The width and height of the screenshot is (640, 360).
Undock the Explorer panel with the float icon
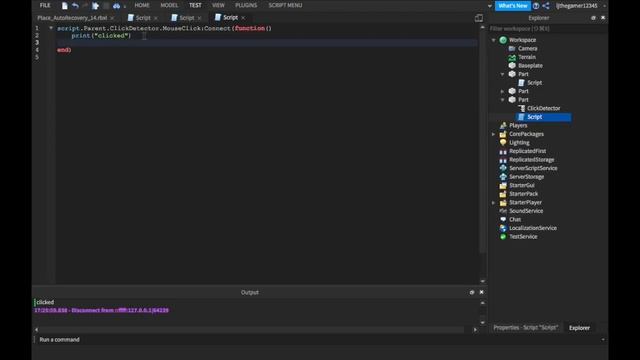click(x=593, y=18)
